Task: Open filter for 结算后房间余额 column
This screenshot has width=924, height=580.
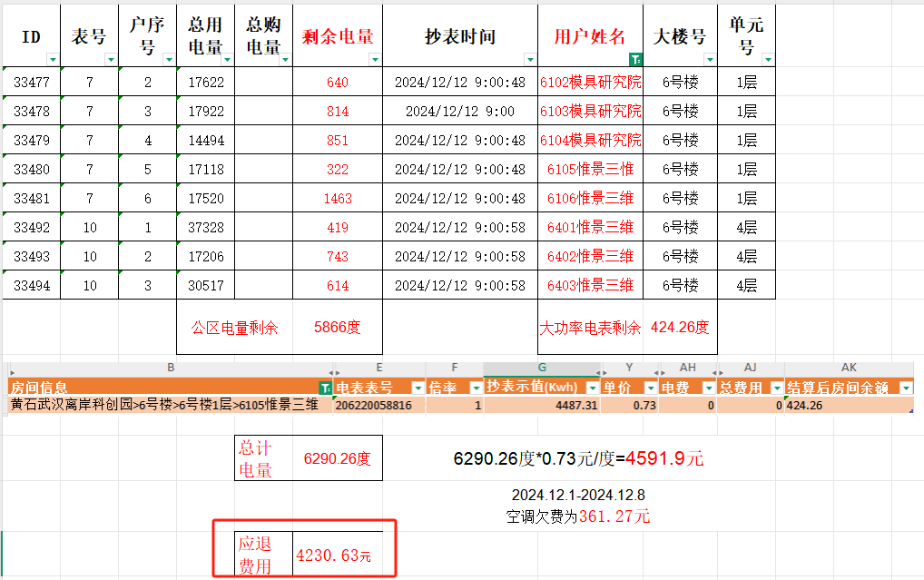Action: coord(906,388)
